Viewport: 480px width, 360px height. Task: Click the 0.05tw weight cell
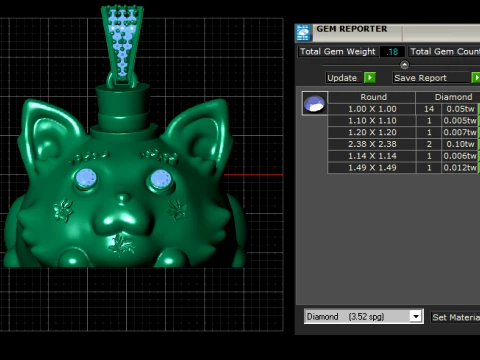(460, 109)
